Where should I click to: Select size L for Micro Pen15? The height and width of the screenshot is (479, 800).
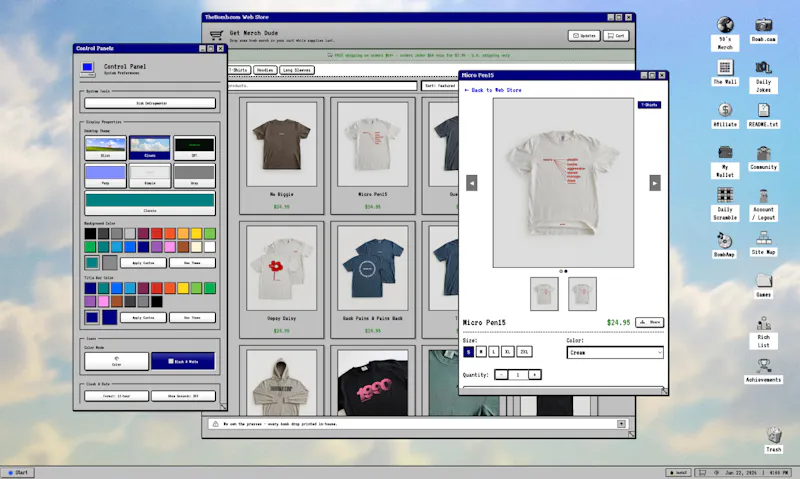click(494, 351)
